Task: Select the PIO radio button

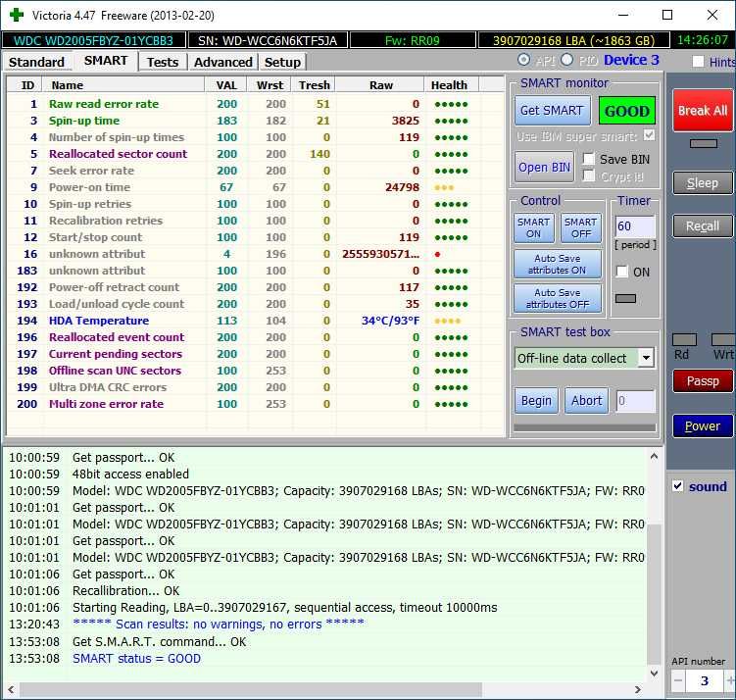Action: click(567, 60)
